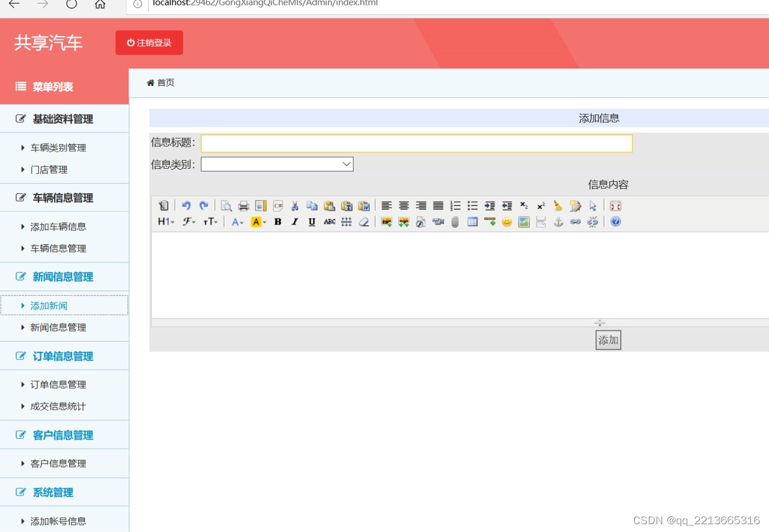Insert a media video clip
Screen dimensions: 769x532
click(x=438, y=222)
